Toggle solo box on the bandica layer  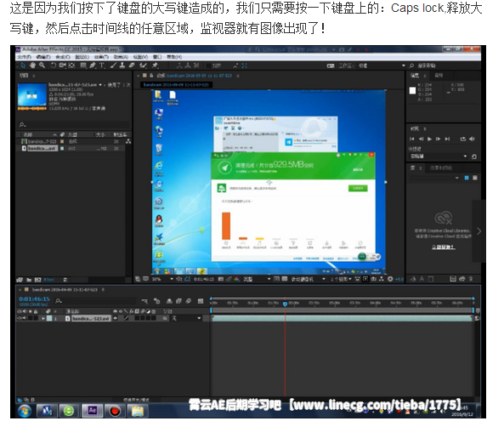[30, 318]
